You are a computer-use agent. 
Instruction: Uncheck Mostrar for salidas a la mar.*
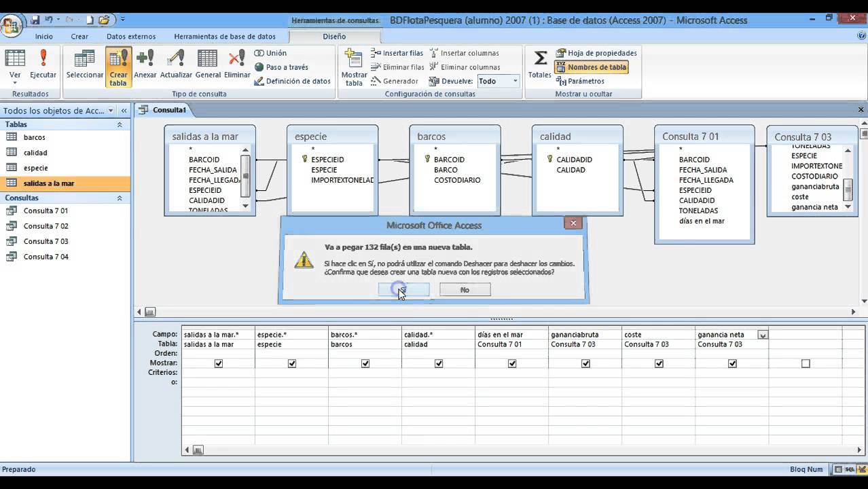(219, 364)
